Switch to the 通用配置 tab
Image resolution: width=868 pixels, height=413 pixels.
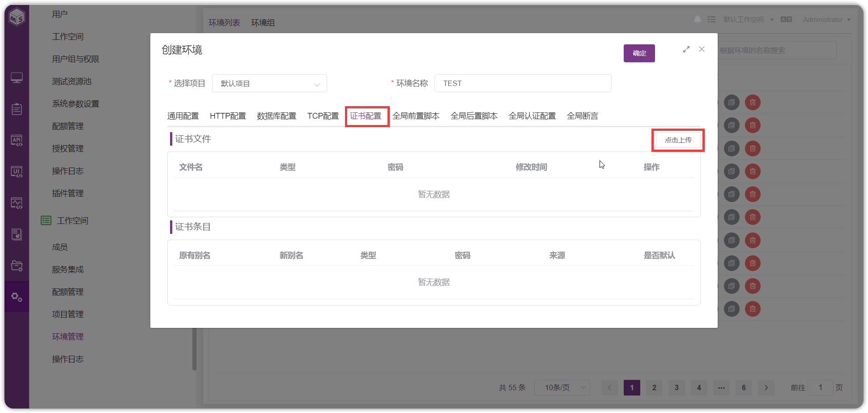coord(183,116)
